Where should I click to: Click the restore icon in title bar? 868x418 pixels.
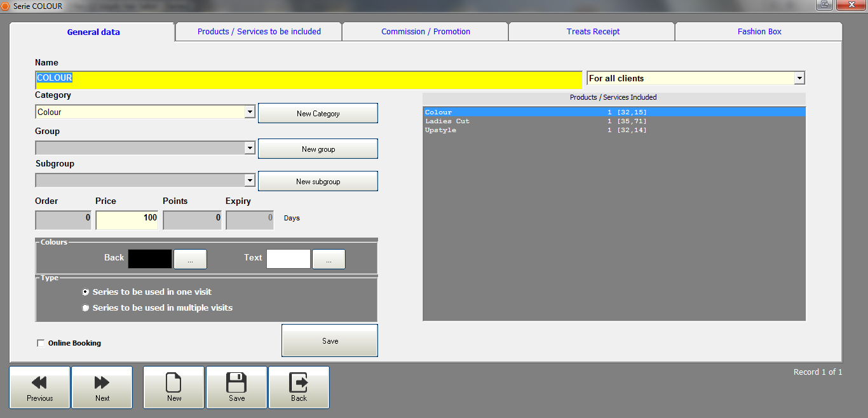[825, 5]
